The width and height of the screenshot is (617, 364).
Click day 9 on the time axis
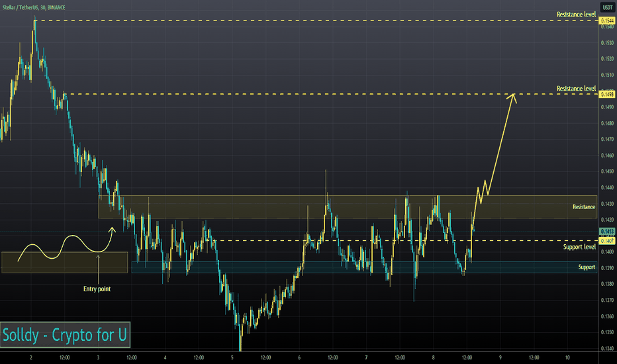pos(500,357)
